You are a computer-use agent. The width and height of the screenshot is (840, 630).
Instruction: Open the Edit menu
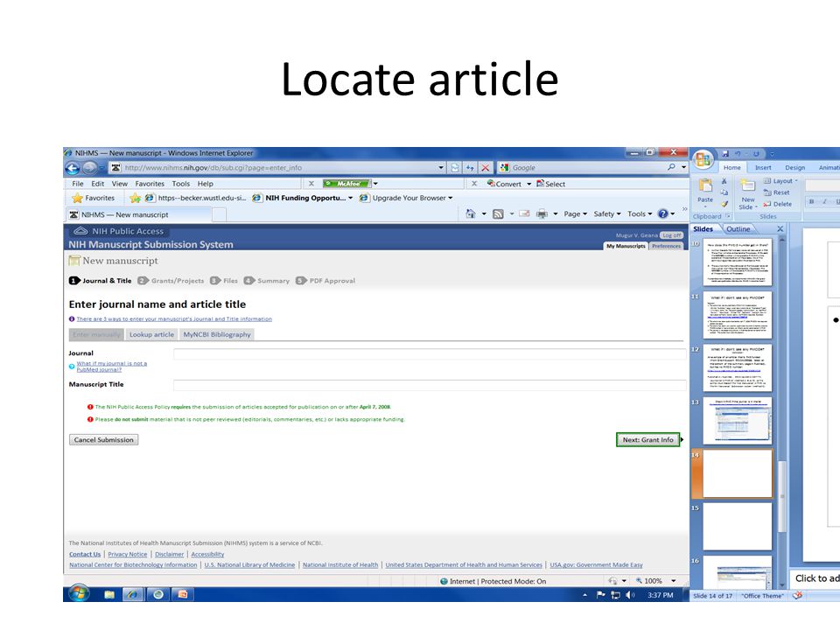click(x=97, y=184)
